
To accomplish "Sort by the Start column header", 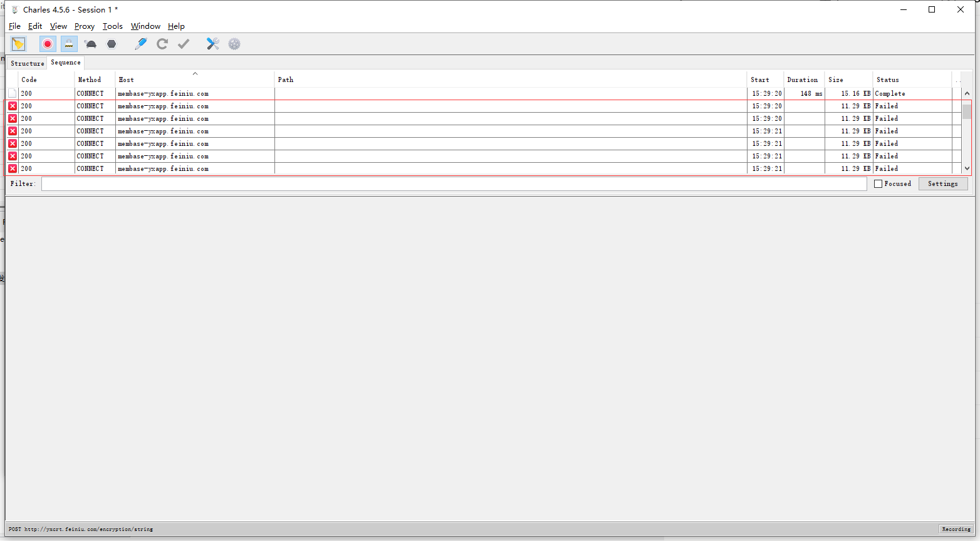I will 766,80.
